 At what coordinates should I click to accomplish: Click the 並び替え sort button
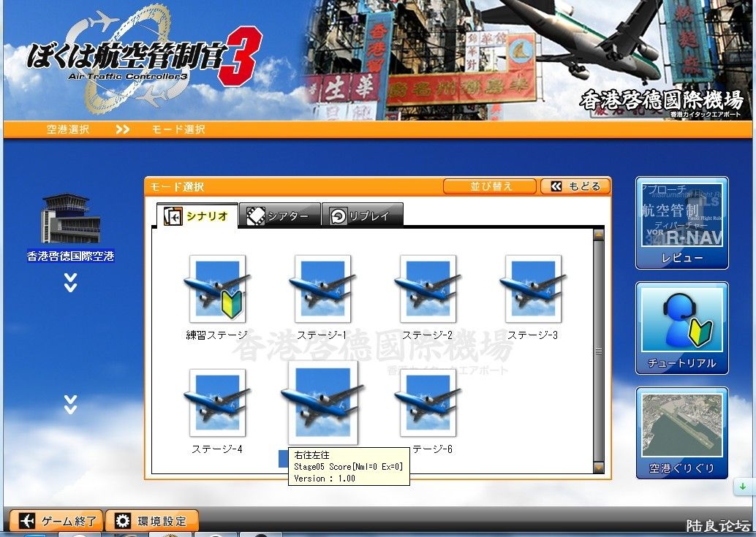coord(490,186)
